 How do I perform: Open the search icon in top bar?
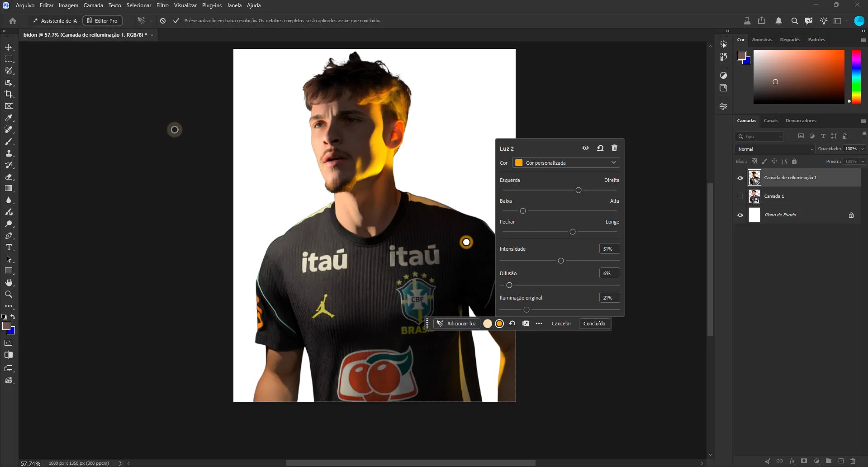click(794, 21)
